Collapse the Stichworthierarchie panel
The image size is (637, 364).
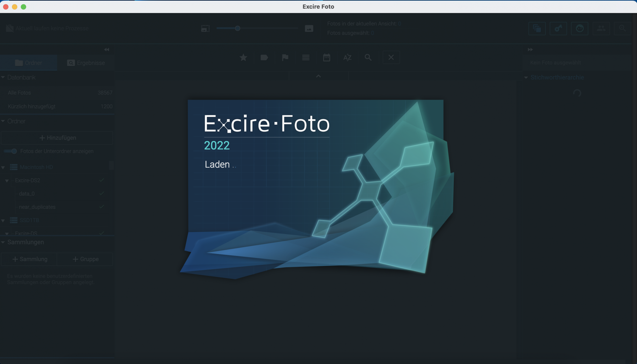pos(526,78)
